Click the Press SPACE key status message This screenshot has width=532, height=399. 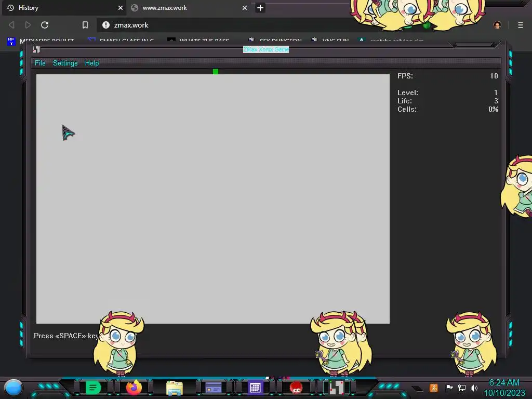click(66, 336)
